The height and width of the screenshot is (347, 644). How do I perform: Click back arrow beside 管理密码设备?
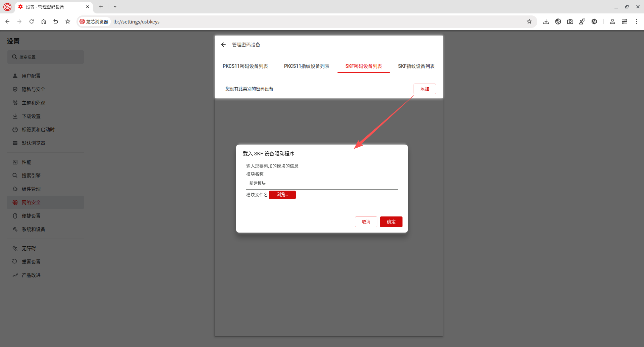click(224, 45)
